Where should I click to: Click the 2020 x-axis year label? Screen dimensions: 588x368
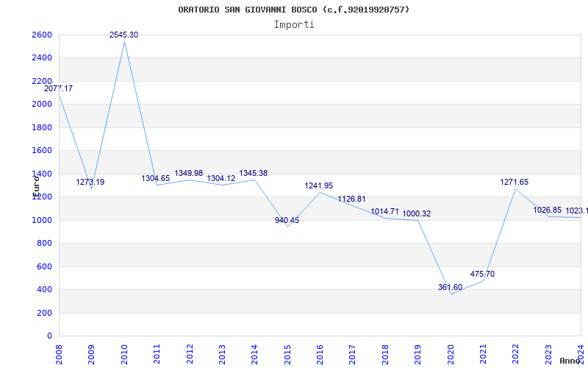tap(451, 354)
